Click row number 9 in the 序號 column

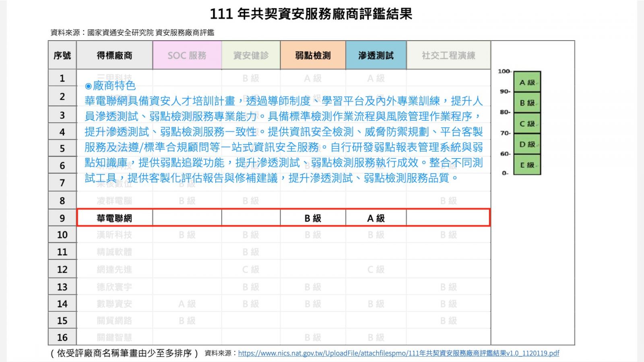click(x=62, y=218)
